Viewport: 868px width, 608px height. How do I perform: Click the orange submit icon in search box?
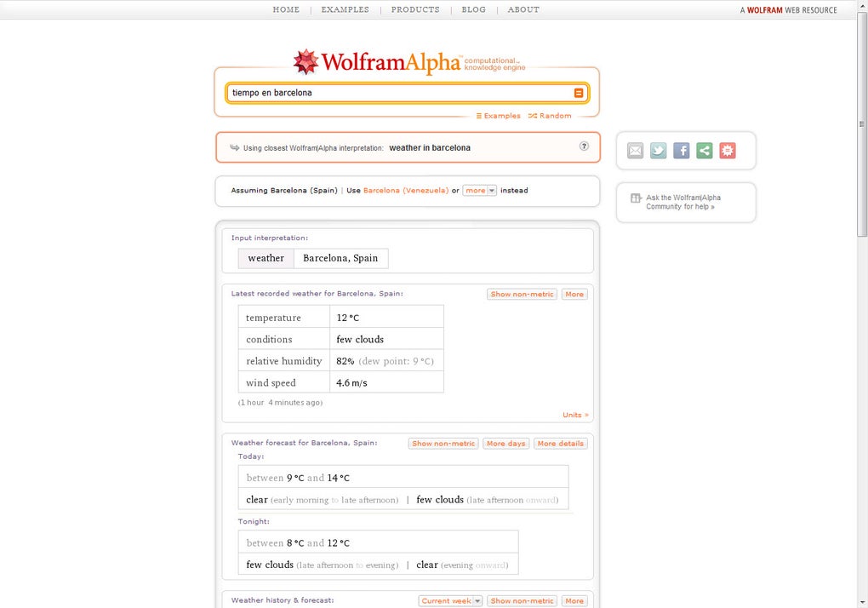(579, 93)
